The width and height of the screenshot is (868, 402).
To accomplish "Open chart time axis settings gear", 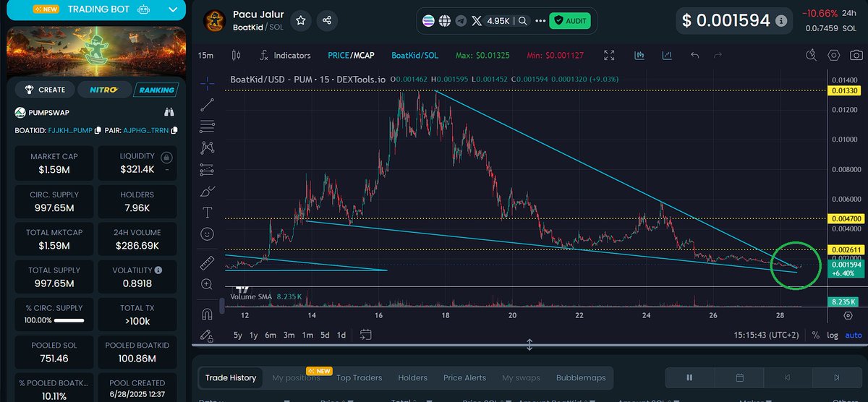I will pyautogui.click(x=848, y=316).
